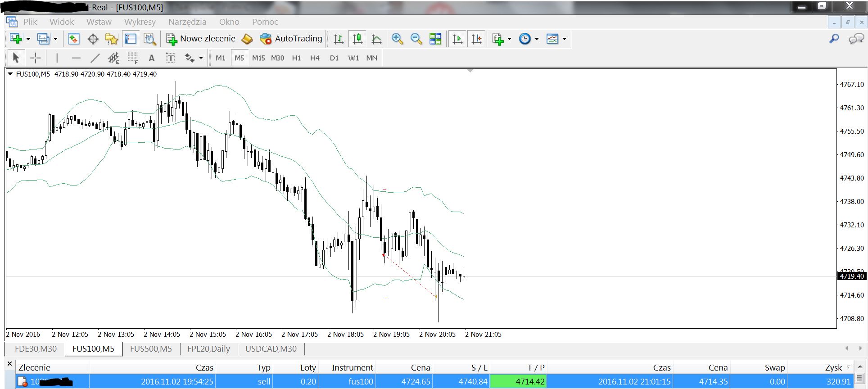The width and height of the screenshot is (868, 389).
Task: Open the Profiles icon
Action: (x=43, y=39)
